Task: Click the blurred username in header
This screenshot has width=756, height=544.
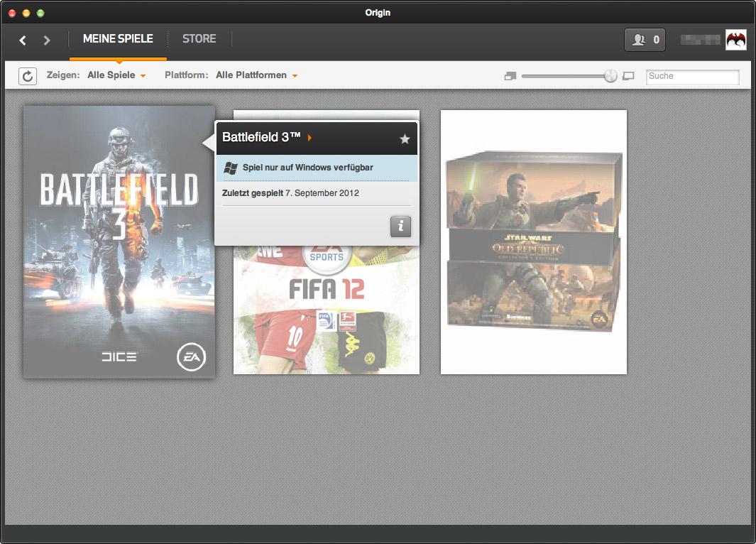Action: [x=701, y=40]
